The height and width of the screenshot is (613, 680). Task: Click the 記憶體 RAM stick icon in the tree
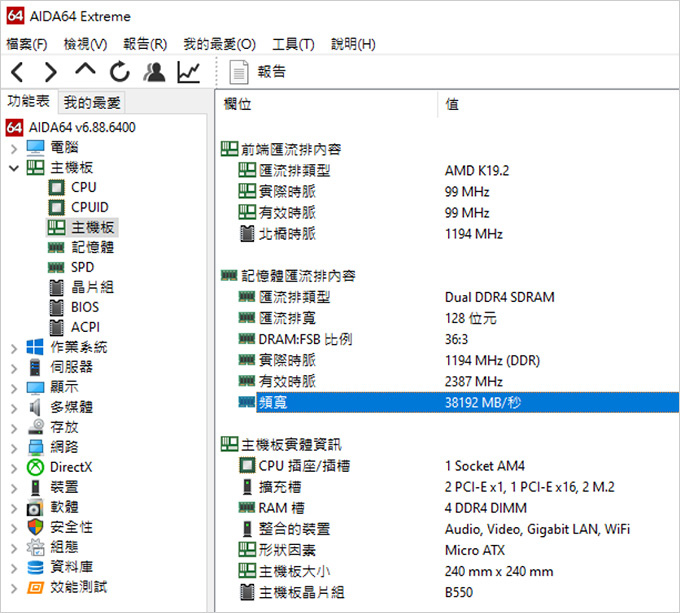[x=56, y=248]
